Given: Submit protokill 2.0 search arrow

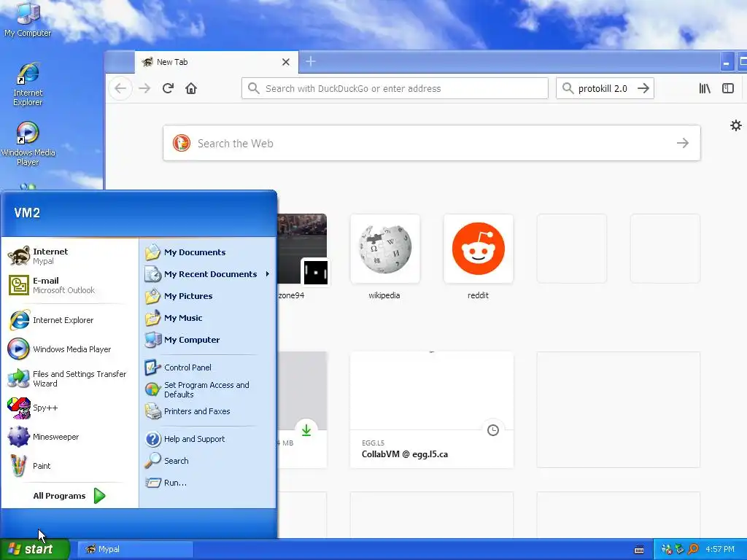Looking at the screenshot, I should pos(643,88).
